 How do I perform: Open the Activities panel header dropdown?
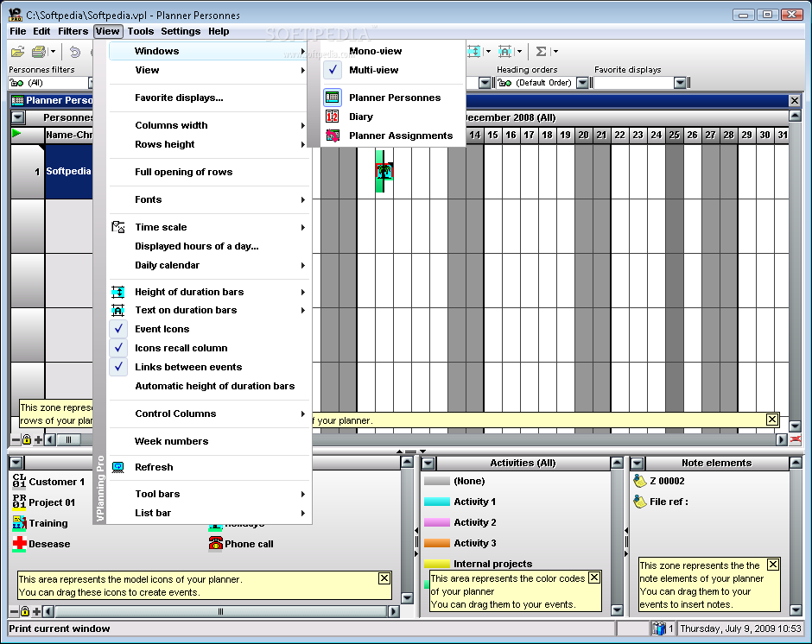pos(428,464)
